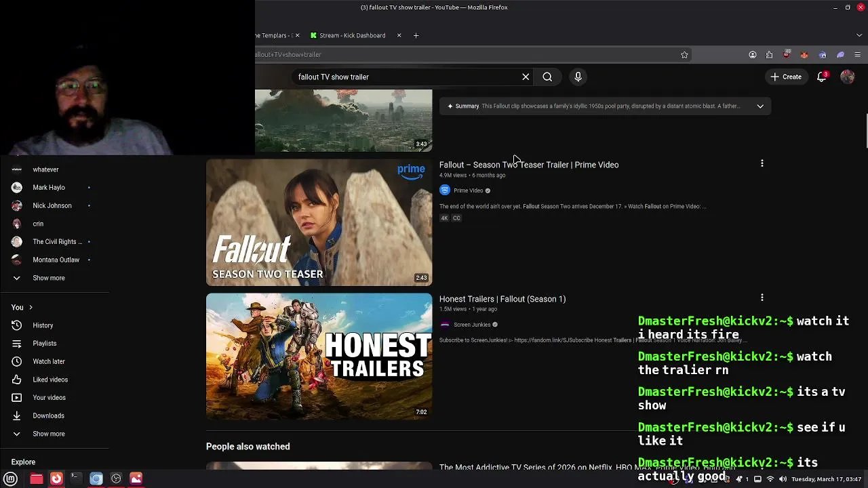This screenshot has width=868, height=488.
Task: Click the page scrollbar thumb
Action: (x=866, y=131)
